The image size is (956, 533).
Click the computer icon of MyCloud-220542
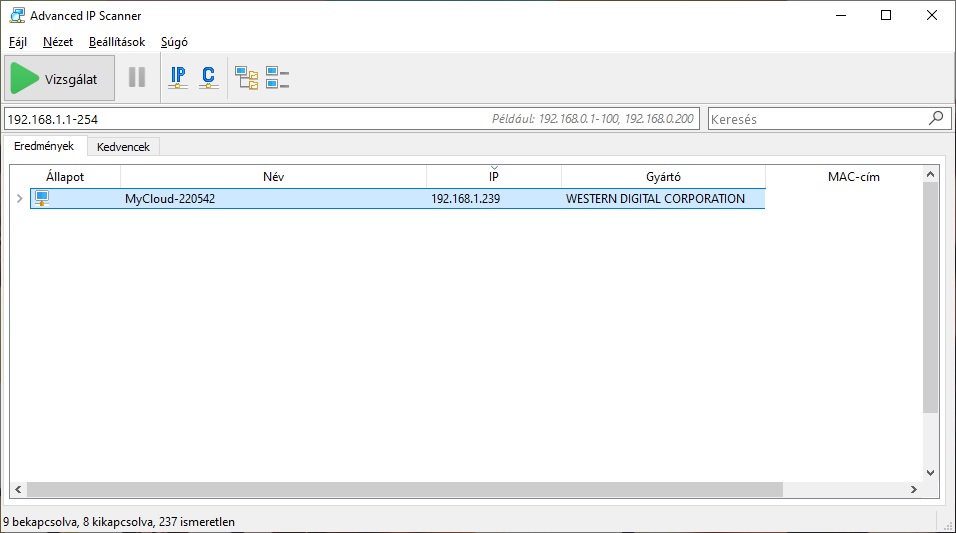click(x=42, y=198)
